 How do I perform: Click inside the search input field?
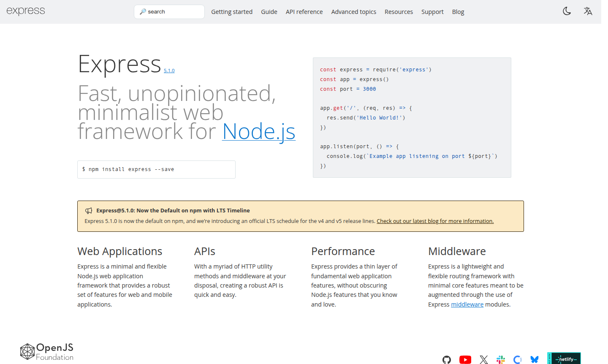pos(169,11)
